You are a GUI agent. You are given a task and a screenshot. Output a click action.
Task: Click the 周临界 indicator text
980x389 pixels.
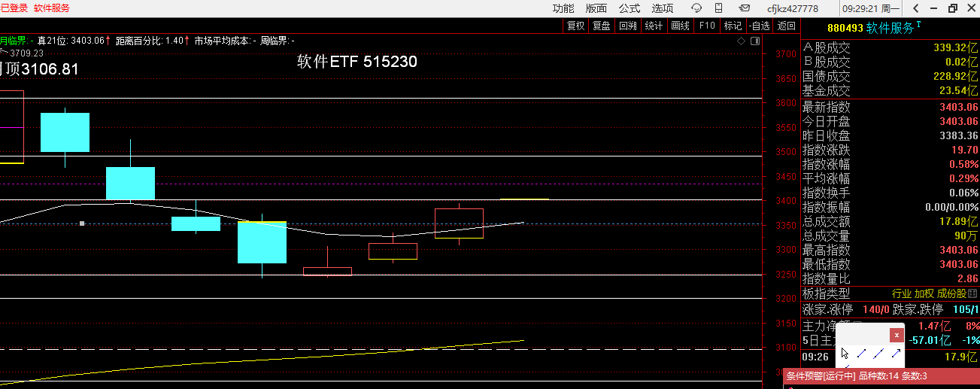click(277, 41)
